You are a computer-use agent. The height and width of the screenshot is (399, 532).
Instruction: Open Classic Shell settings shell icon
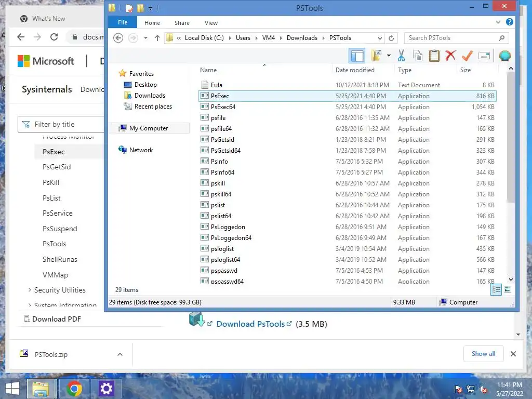click(x=504, y=56)
